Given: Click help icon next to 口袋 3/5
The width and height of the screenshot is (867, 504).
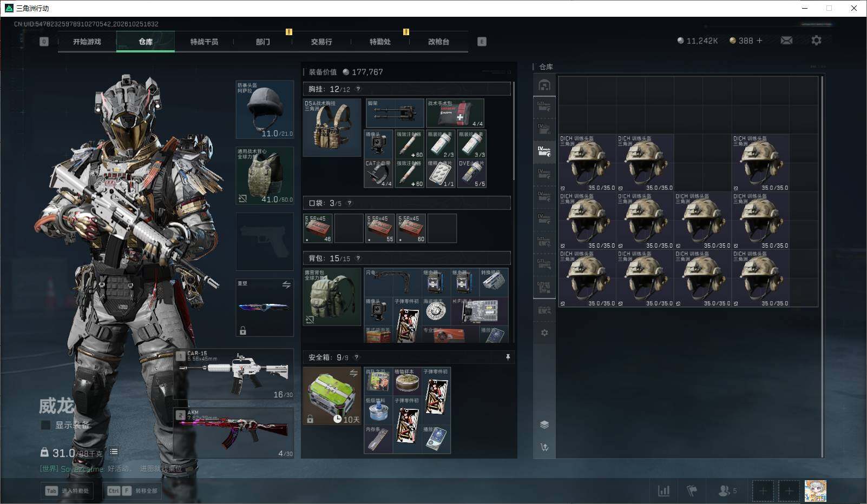Looking at the screenshot, I should click(350, 203).
